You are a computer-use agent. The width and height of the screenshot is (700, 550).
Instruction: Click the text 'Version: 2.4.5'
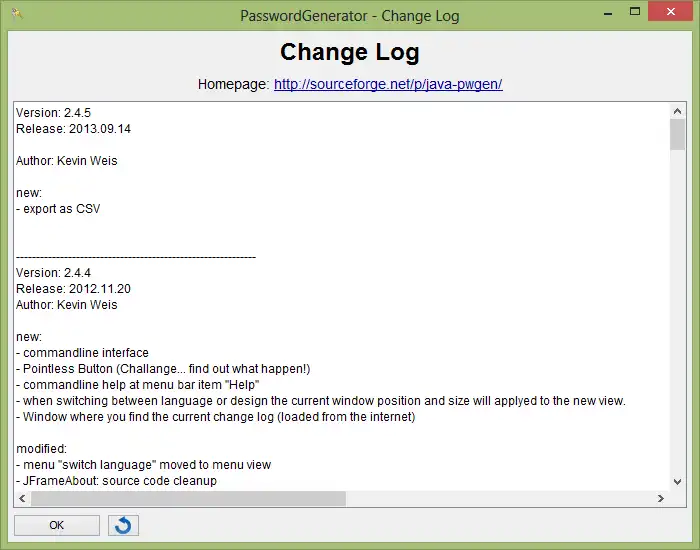54,112
